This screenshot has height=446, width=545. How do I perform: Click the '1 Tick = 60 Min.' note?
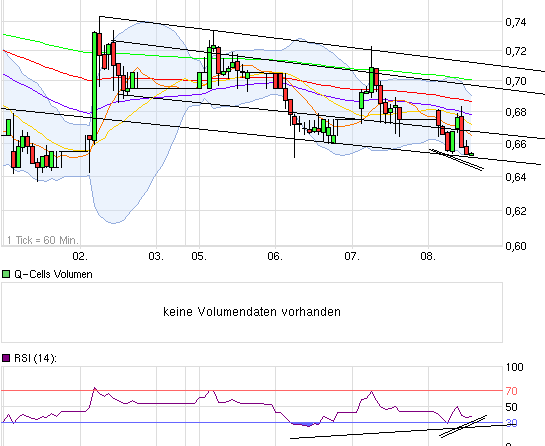[x=43, y=240]
